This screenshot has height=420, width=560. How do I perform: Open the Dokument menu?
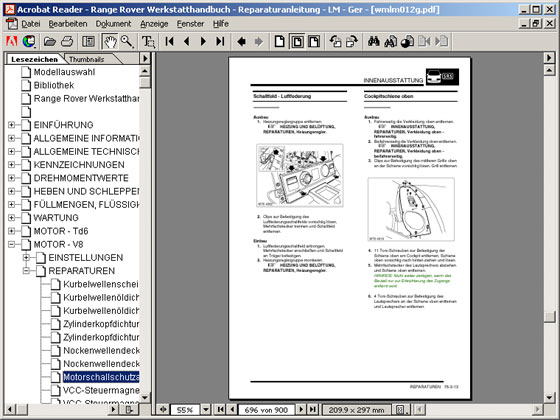coord(113,24)
